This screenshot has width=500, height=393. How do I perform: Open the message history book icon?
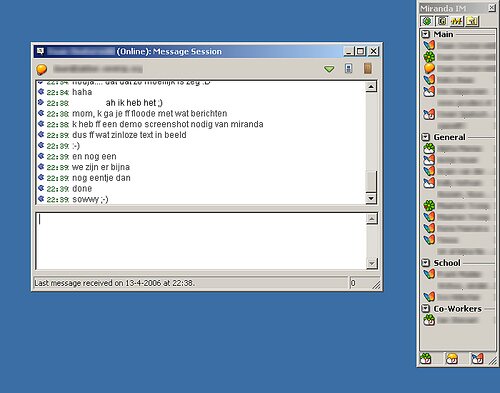(368, 68)
